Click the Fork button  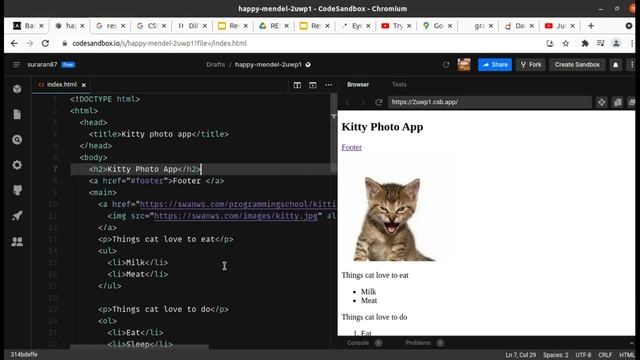coord(531,64)
